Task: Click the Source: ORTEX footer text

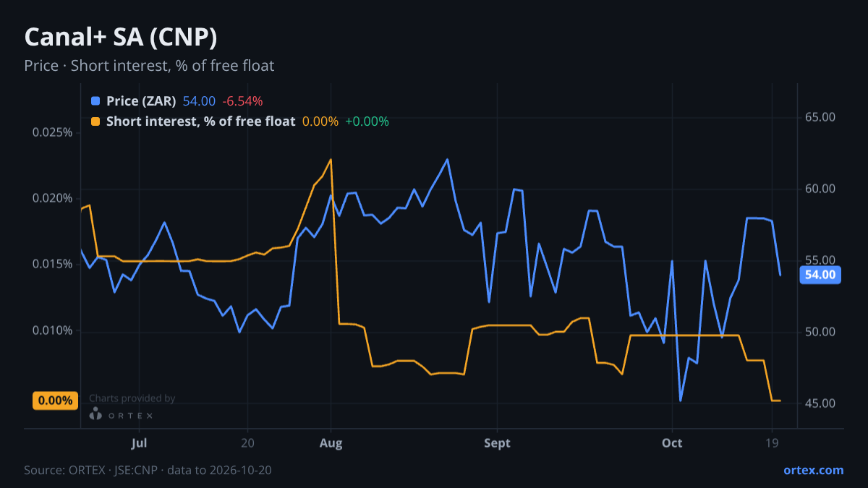Action: tap(148, 470)
